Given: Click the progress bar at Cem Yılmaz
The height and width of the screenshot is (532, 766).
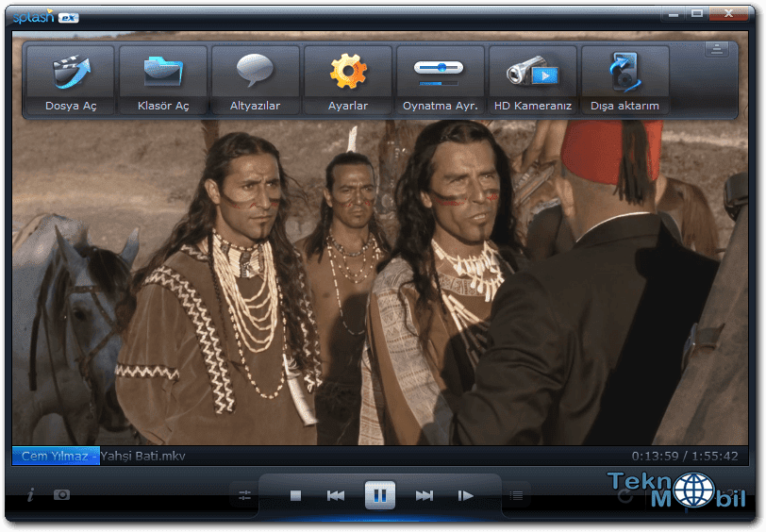Looking at the screenshot, I should tap(56, 456).
